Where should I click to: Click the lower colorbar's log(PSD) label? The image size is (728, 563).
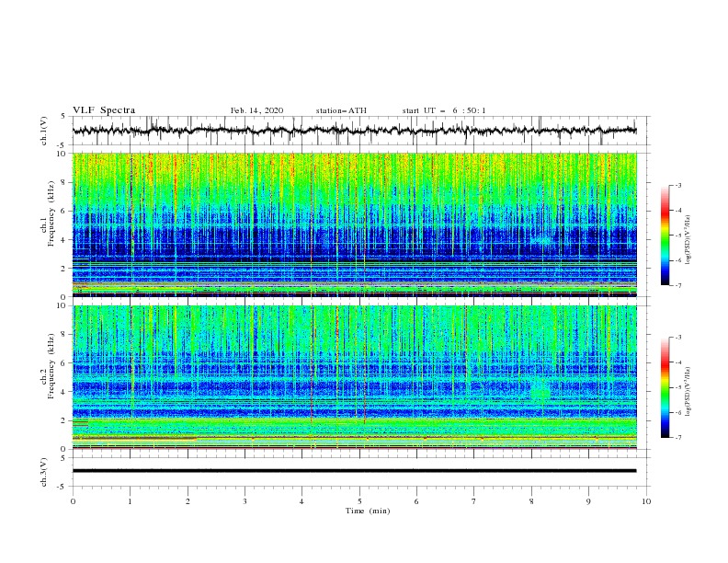(688, 392)
